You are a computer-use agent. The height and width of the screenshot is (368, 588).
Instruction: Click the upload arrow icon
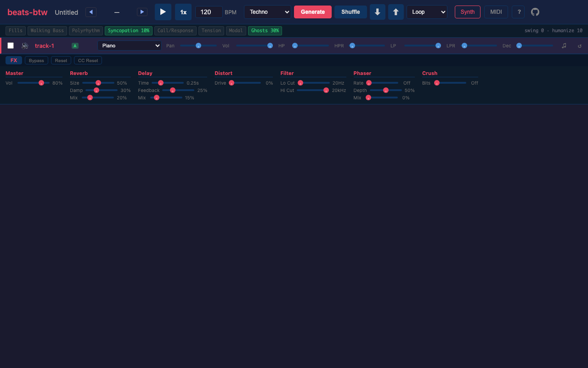coord(396,12)
